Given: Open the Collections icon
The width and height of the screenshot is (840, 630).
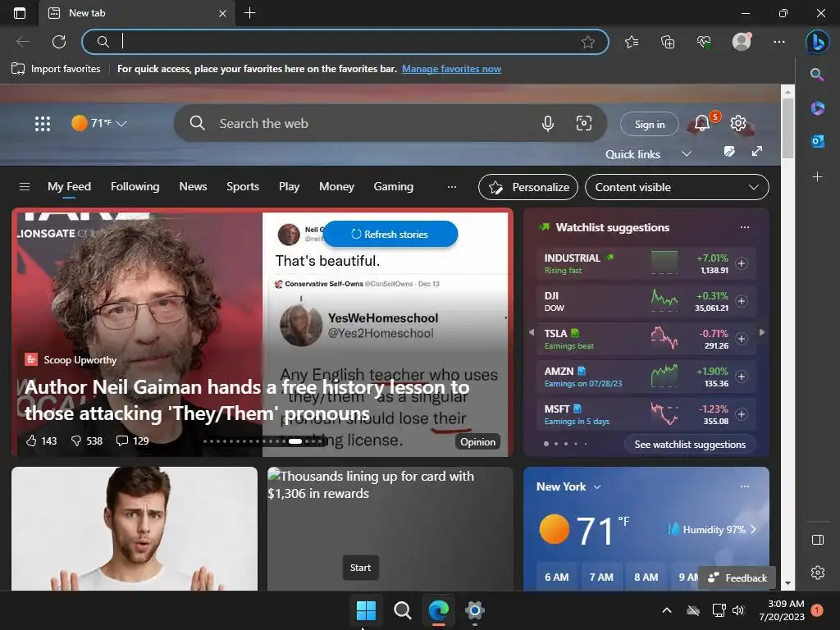Looking at the screenshot, I should [x=668, y=42].
